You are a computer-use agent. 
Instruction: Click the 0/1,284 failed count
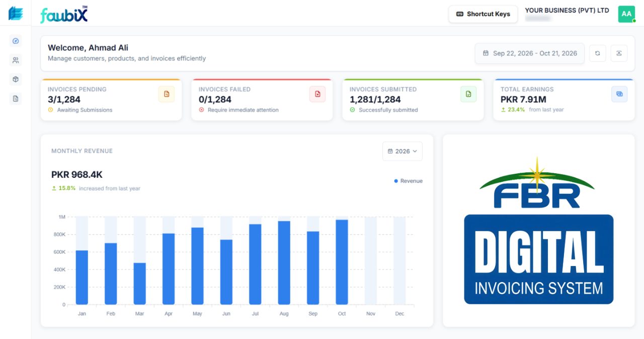pos(215,100)
